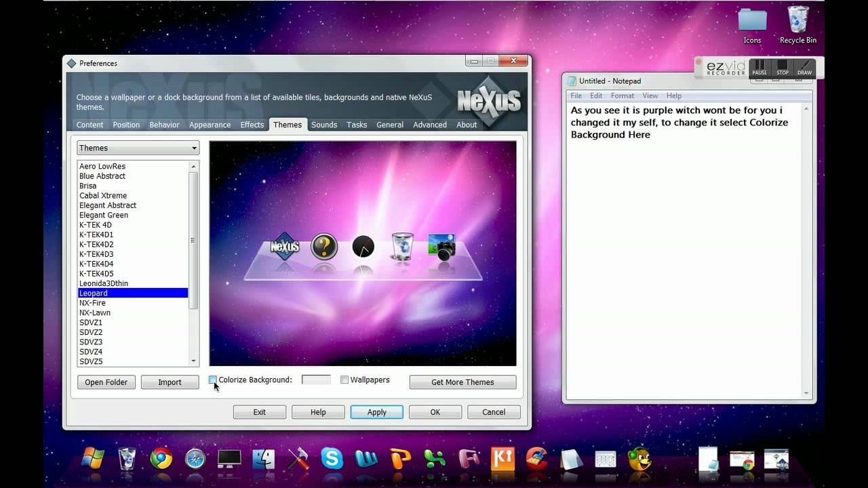Open the Recycle Bin desktop icon
Viewport: 868px width, 488px height.
click(x=798, y=26)
